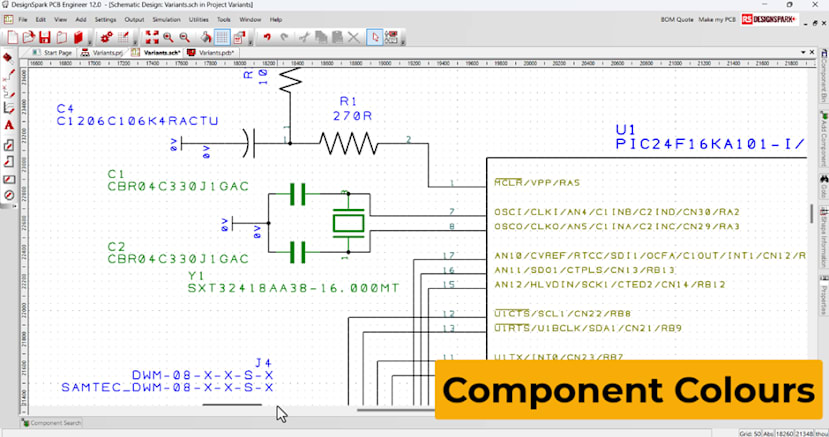This screenshot has width=829, height=437.
Task: Open the Component Bin side panel
Action: pyautogui.click(x=824, y=76)
